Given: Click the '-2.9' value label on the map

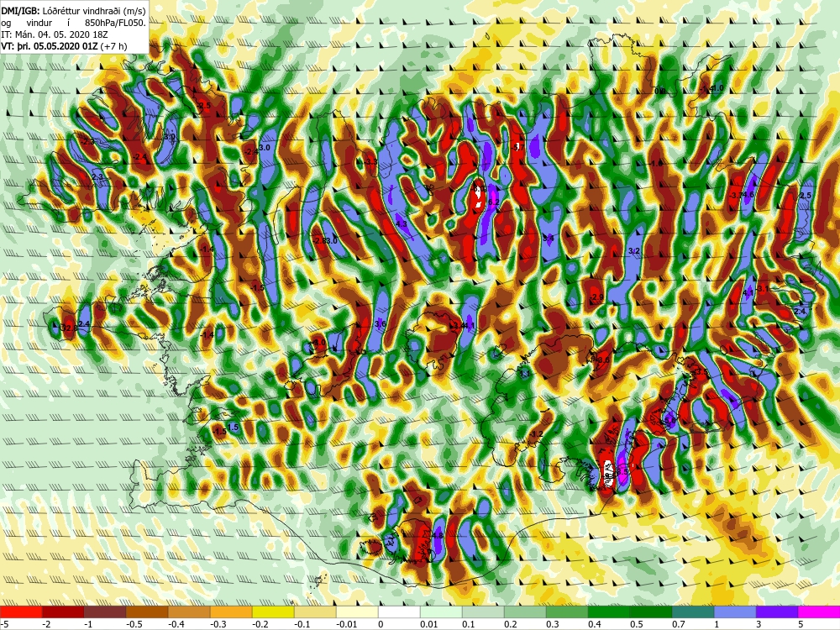Looking at the screenshot, I should click(x=596, y=297).
